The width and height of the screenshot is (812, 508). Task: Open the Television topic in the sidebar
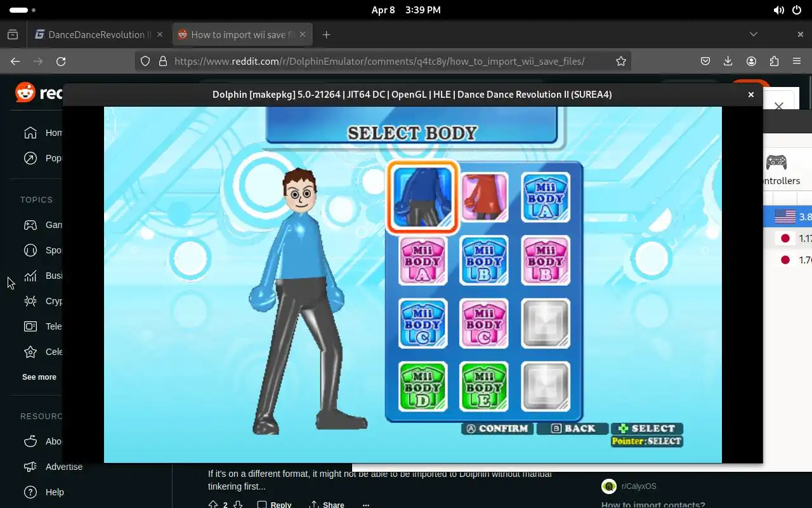point(42,326)
